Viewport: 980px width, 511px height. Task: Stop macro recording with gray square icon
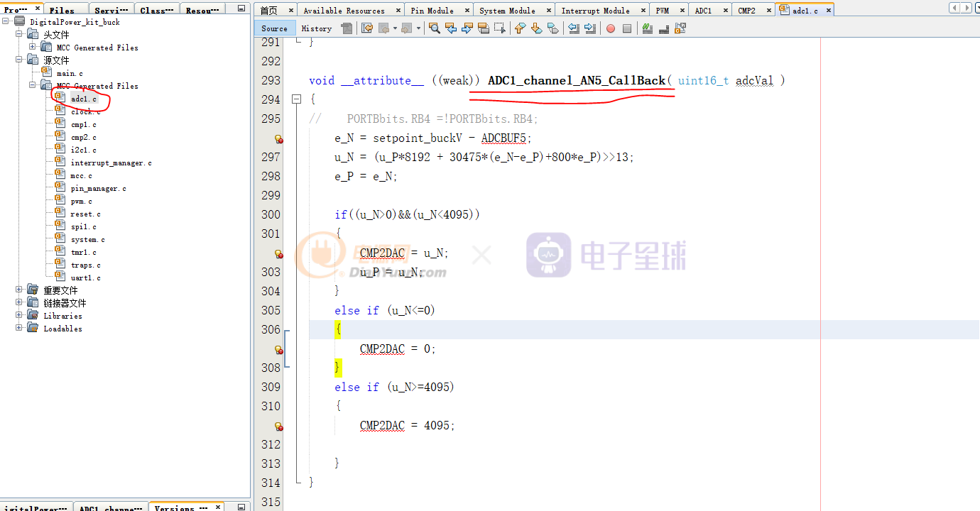click(x=626, y=28)
